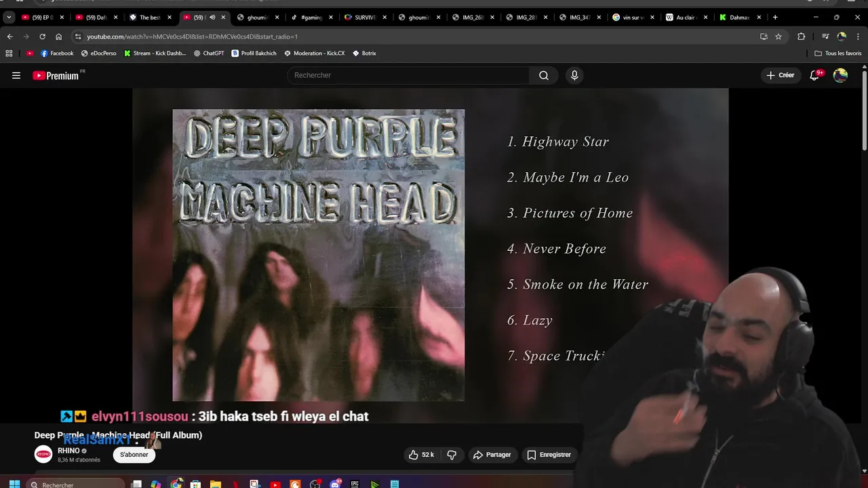Switch to the (59) EP tab
Viewport: 868px width, 488px height.
[42, 18]
